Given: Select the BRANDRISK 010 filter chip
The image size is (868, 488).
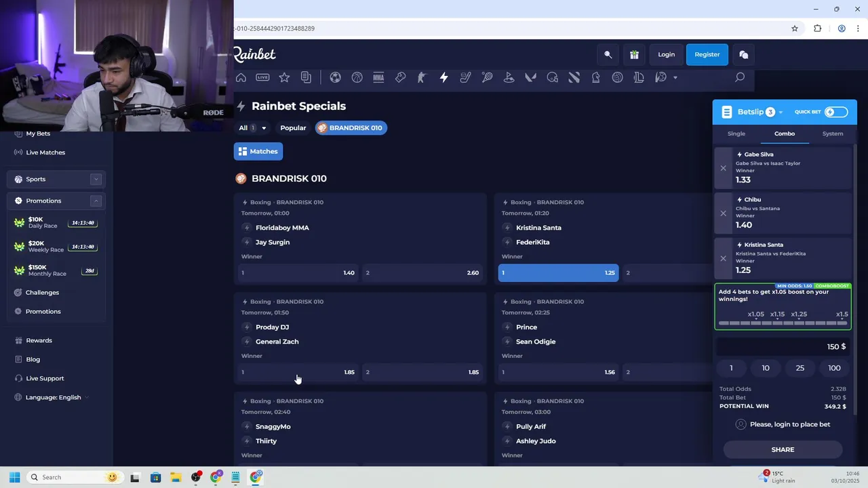Looking at the screenshot, I should click(351, 127).
